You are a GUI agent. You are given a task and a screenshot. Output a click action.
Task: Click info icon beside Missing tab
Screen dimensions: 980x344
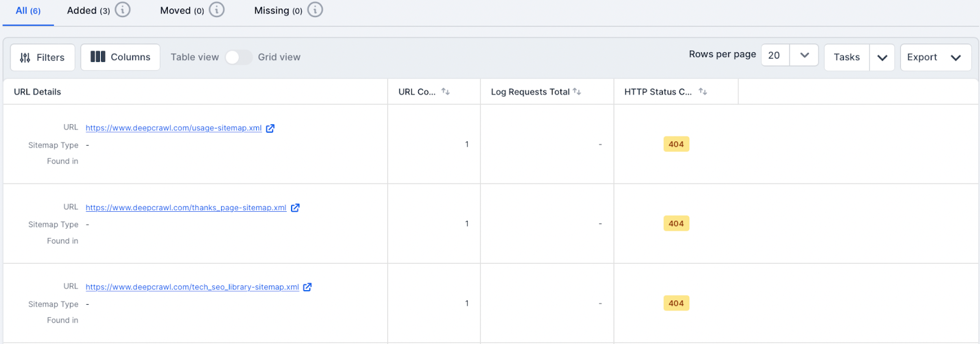coord(315,10)
